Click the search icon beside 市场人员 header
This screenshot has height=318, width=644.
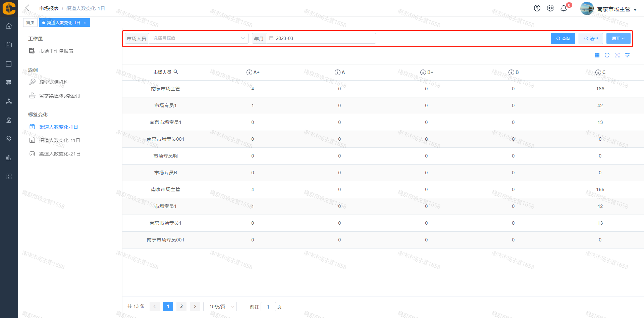click(x=176, y=72)
